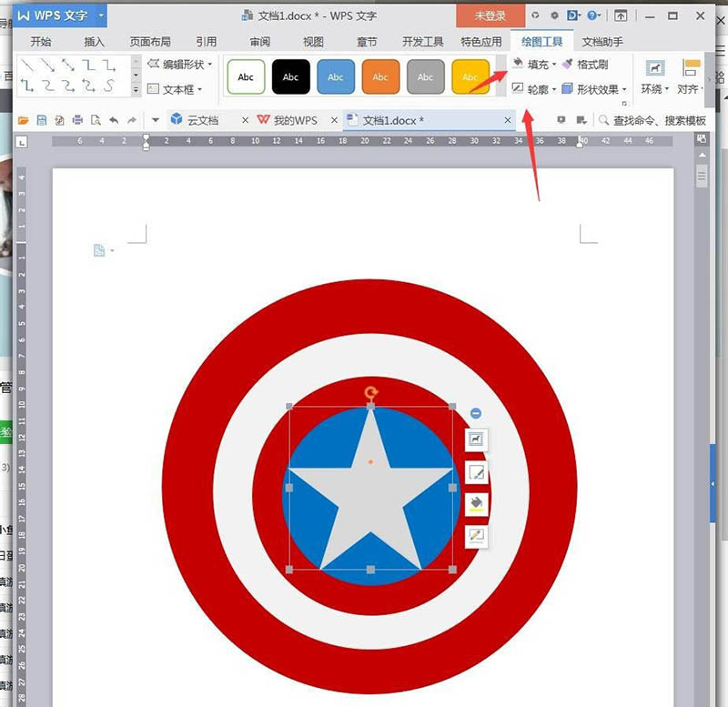
Task: Collapse the floating toolbar with blue minus button
Action: (x=476, y=414)
